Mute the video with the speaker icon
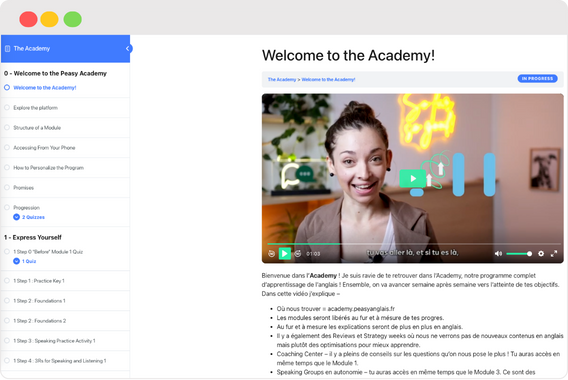568x380 pixels. point(498,254)
